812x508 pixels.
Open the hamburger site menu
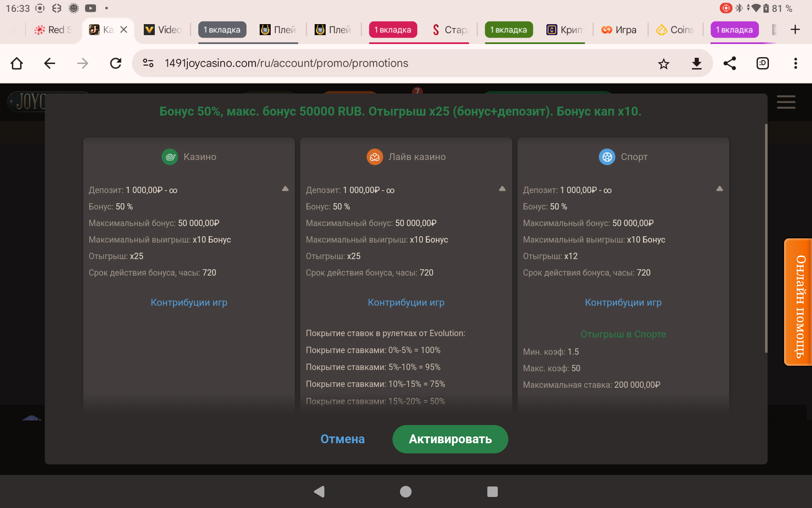coord(786,102)
